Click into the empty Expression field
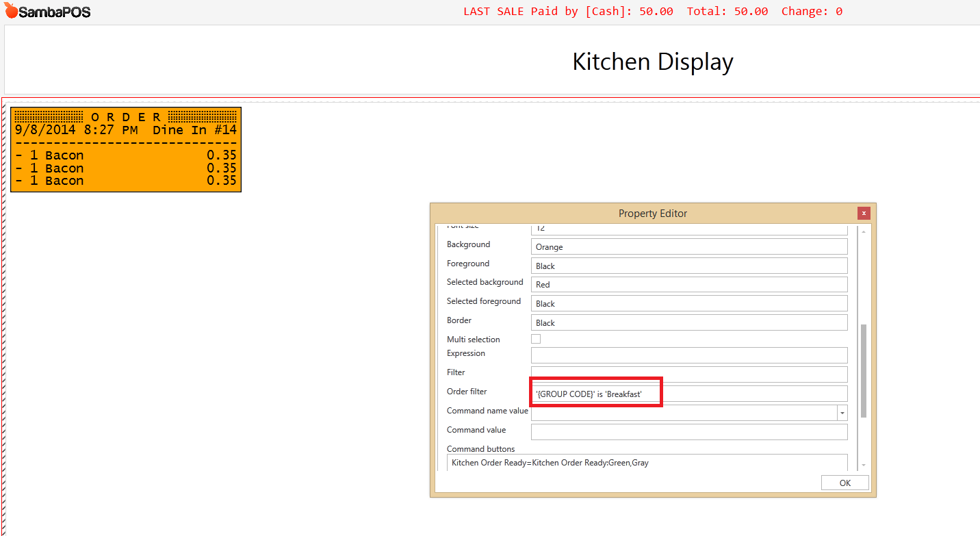980x536 pixels. (688, 355)
